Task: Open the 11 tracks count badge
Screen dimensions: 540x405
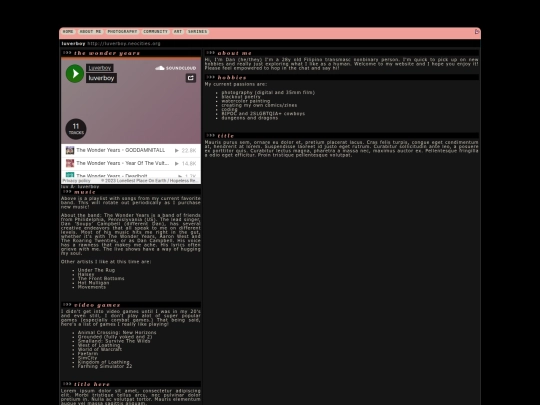Action: 76,129
